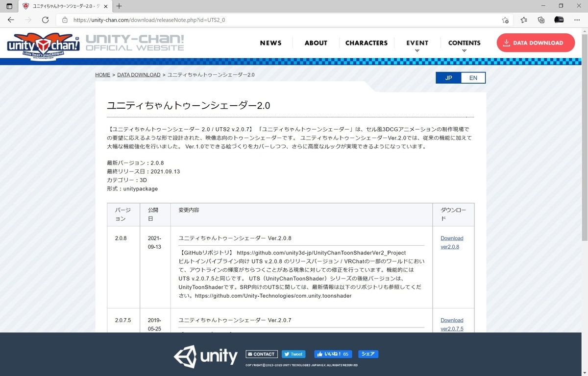Click カテゴリー：3D text

(127, 180)
